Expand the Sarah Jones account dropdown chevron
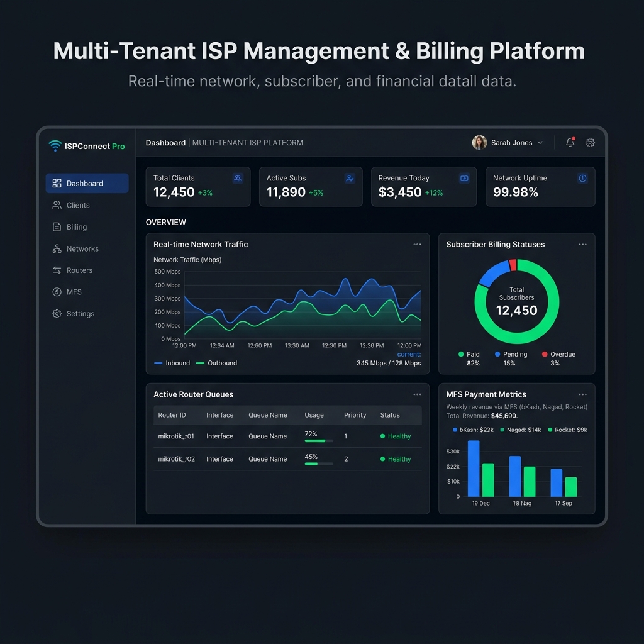The height and width of the screenshot is (644, 644). 540,143
